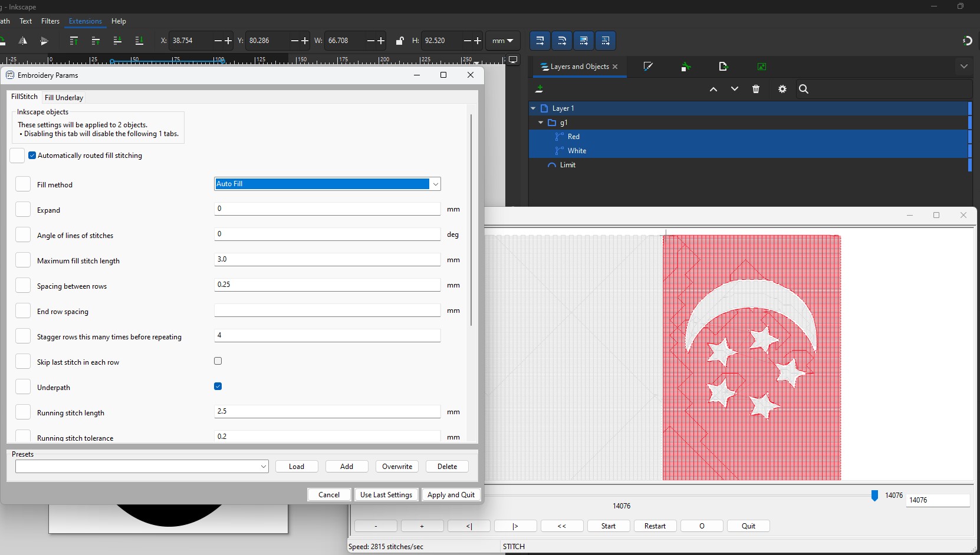980x555 pixels.
Task: Open the Export panel icon
Action: click(724, 67)
